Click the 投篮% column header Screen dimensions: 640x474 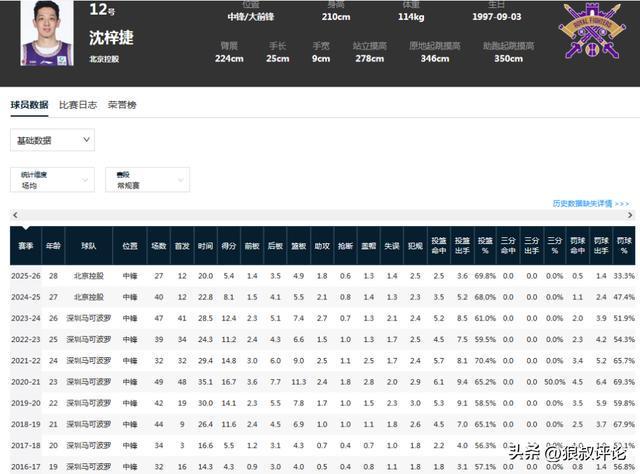tap(484, 245)
